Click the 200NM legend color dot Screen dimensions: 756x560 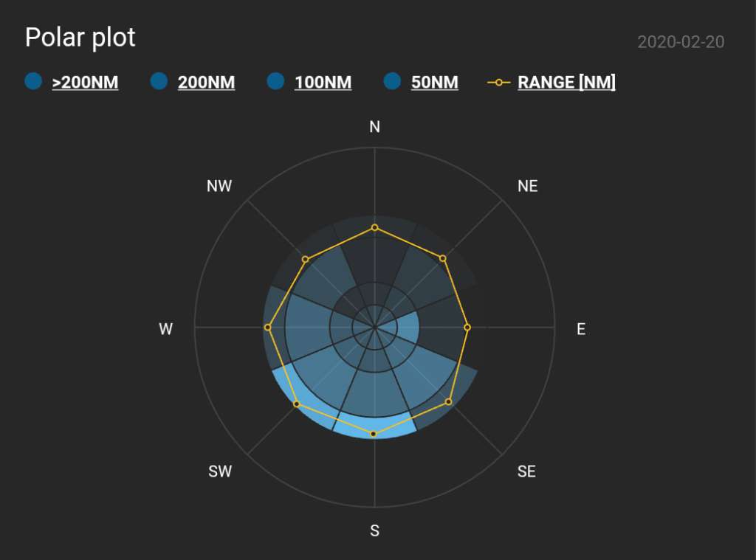[159, 81]
